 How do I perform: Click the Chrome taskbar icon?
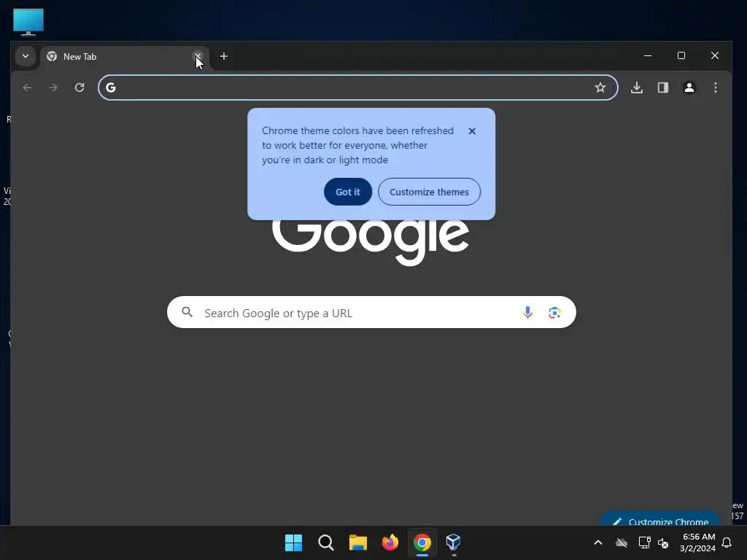422,542
